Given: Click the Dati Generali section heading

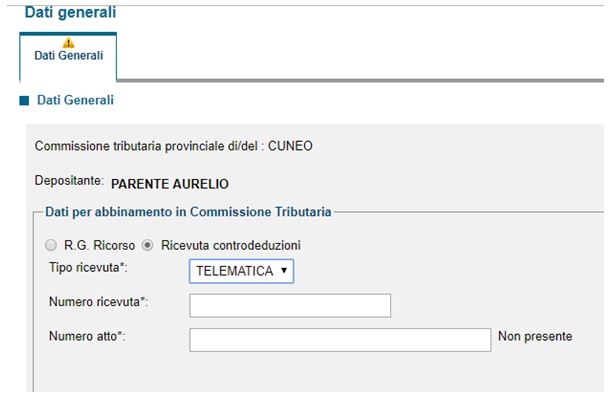Looking at the screenshot, I should [75, 100].
